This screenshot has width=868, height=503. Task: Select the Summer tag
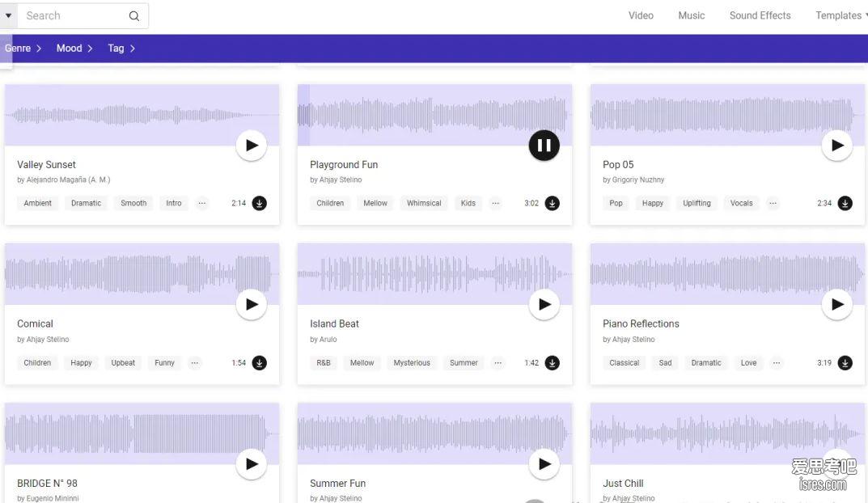point(464,363)
